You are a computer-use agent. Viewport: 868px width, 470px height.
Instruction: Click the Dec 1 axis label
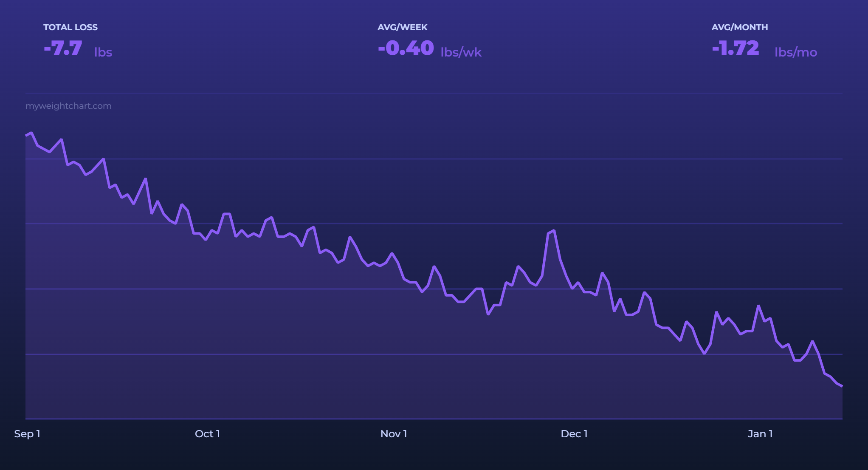[x=574, y=434]
